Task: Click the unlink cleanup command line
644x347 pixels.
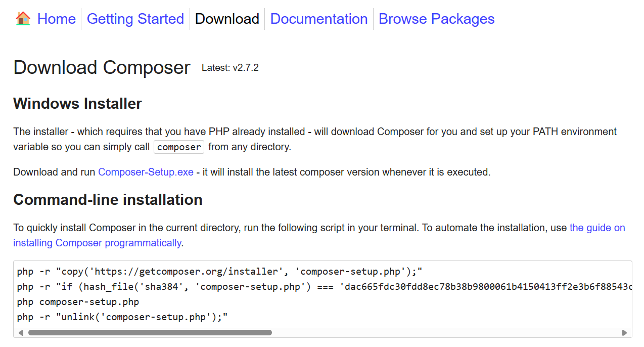Action: (x=121, y=317)
